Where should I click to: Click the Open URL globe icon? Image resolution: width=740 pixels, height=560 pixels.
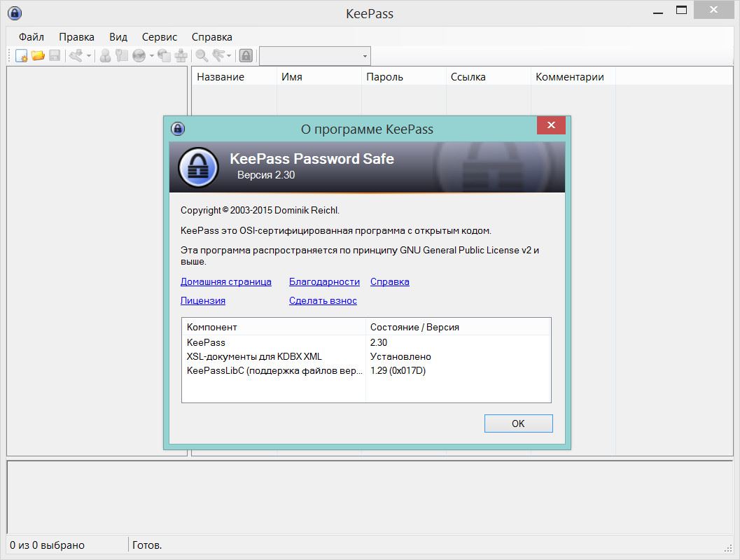point(139,56)
